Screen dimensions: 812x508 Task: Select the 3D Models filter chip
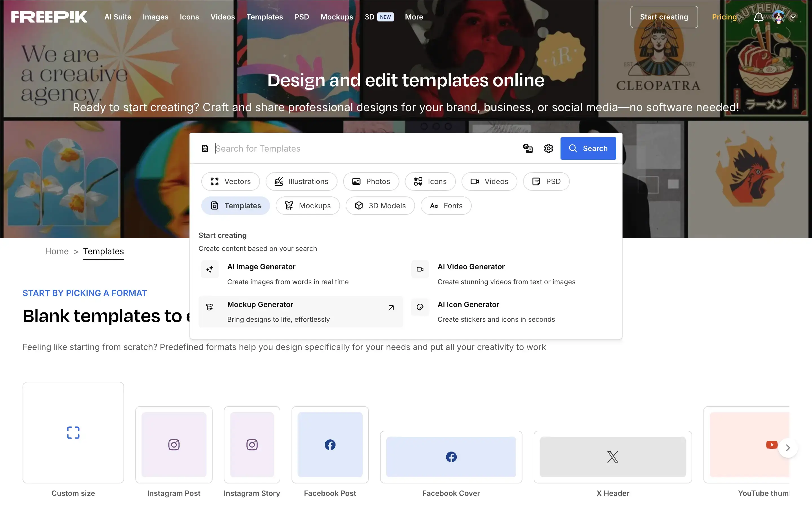[380, 206]
